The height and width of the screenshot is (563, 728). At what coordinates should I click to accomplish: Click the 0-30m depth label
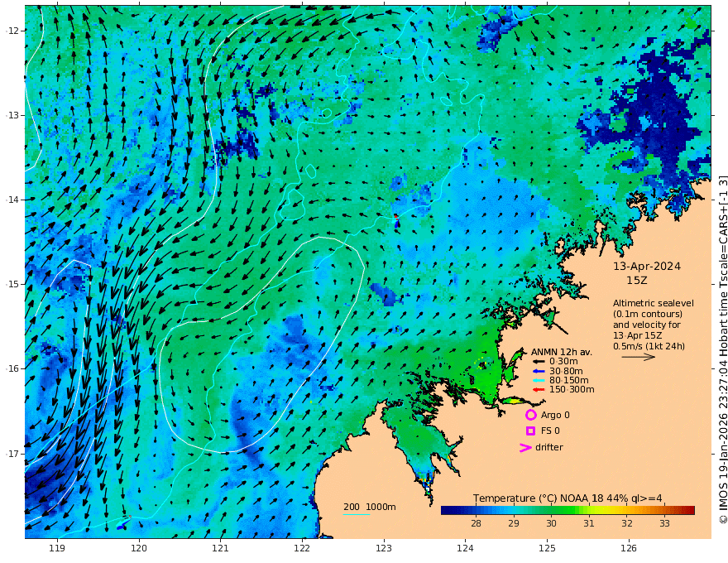point(563,362)
